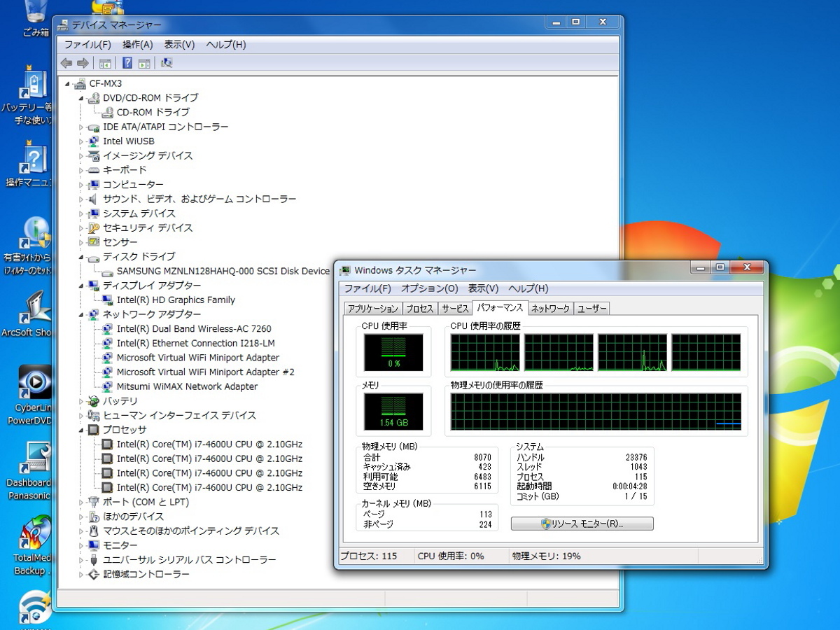Select Intel(R) Dual Band Wireless-AC 7260

click(x=194, y=329)
